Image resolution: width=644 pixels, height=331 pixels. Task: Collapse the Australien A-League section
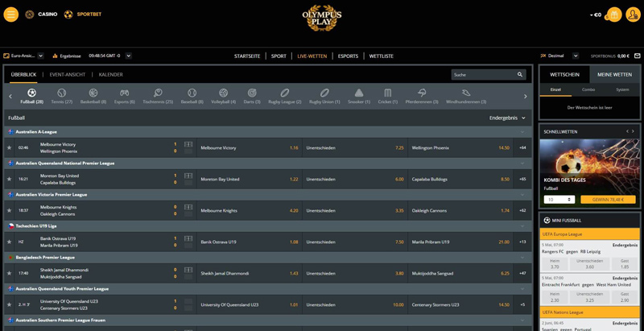pos(522,132)
